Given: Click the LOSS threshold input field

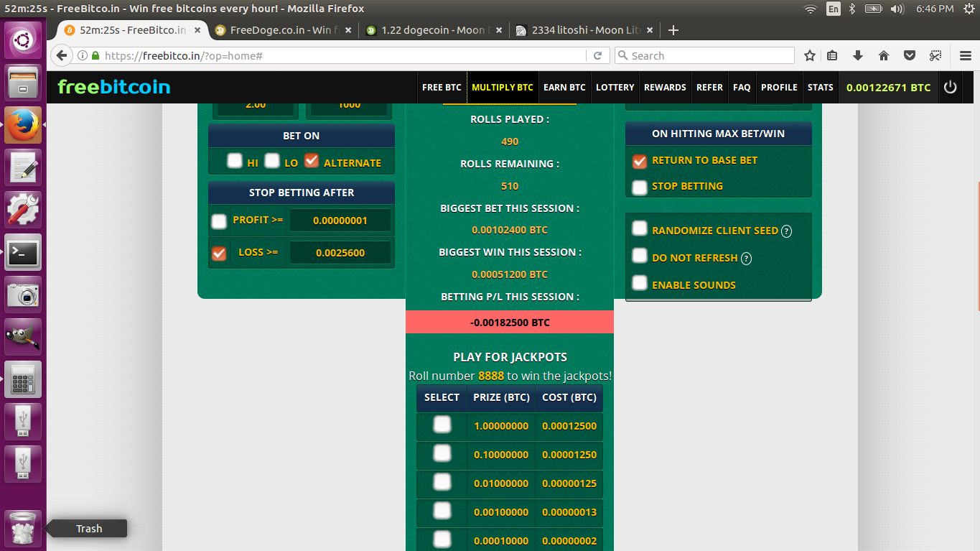Looking at the screenshot, I should click(x=341, y=252).
